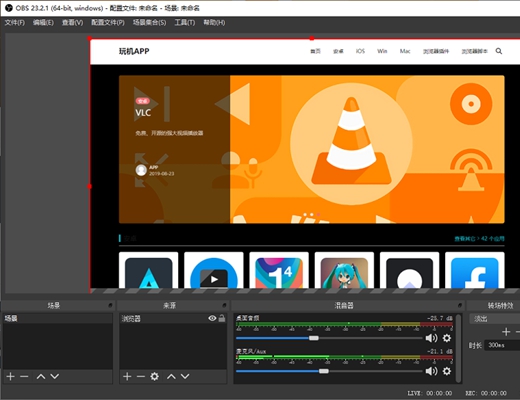
Task: Toggle the lock on the 浏览器 source
Action: tap(222, 318)
